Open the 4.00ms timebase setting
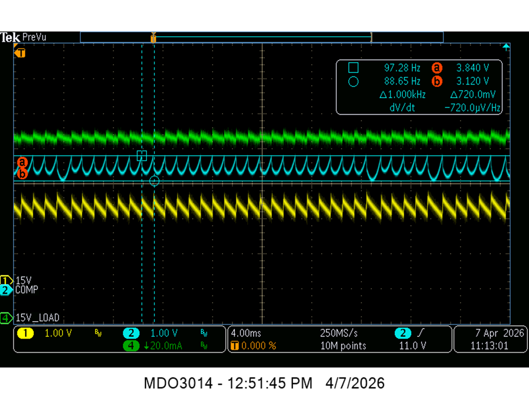 246,333
